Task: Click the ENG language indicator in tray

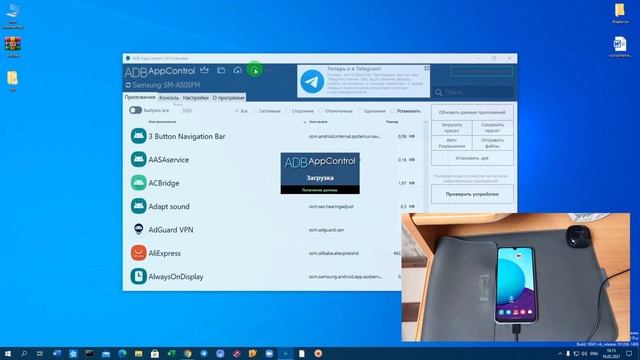Action: point(594,353)
